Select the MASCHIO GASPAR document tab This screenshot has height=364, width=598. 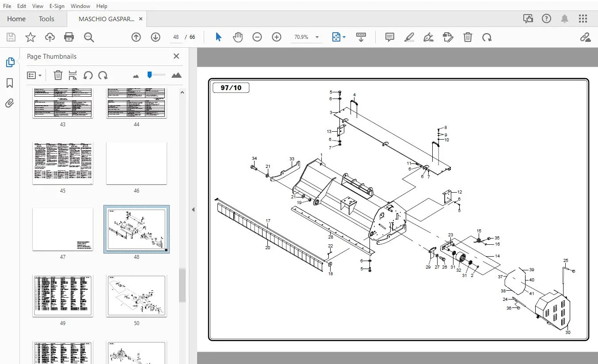tap(107, 19)
